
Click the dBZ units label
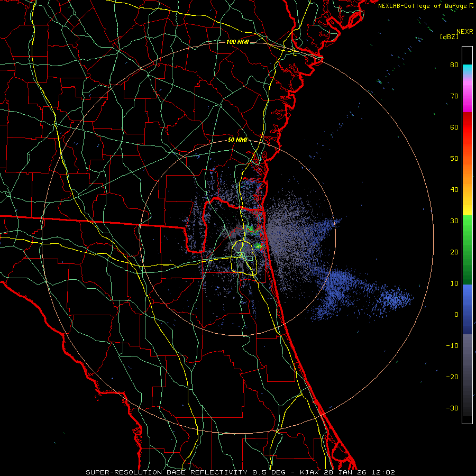[x=449, y=37]
